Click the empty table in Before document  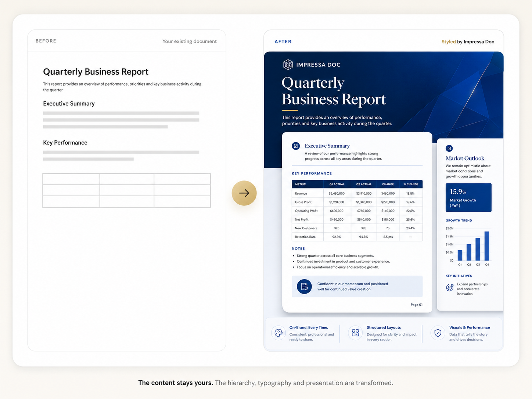pyautogui.click(x=127, y=190)
